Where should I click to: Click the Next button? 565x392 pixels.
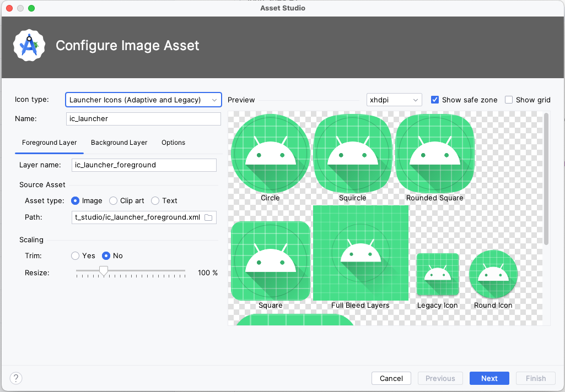[x=489, y=378]
